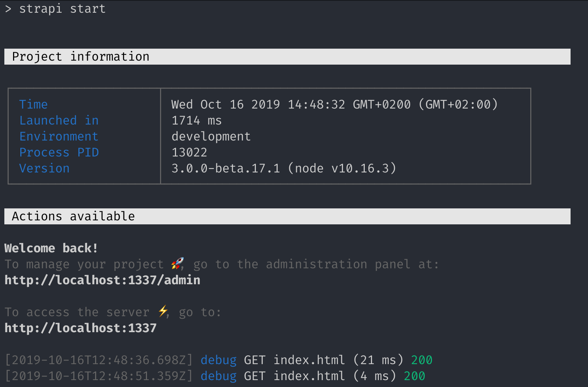Click the 200 status of 4 ms request
The width and height of the screenshot is (588, 387).
click(415, 376)
